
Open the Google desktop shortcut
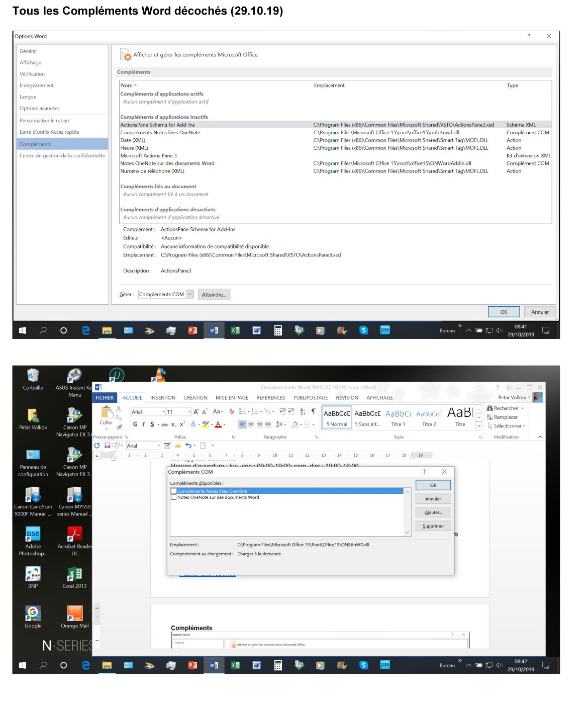click(33, 617)
